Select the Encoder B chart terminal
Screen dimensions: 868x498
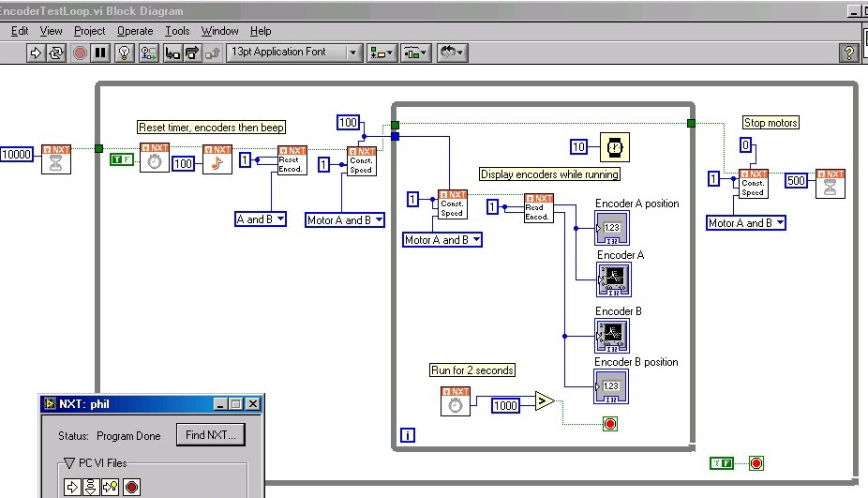click(x=612, y=336)
